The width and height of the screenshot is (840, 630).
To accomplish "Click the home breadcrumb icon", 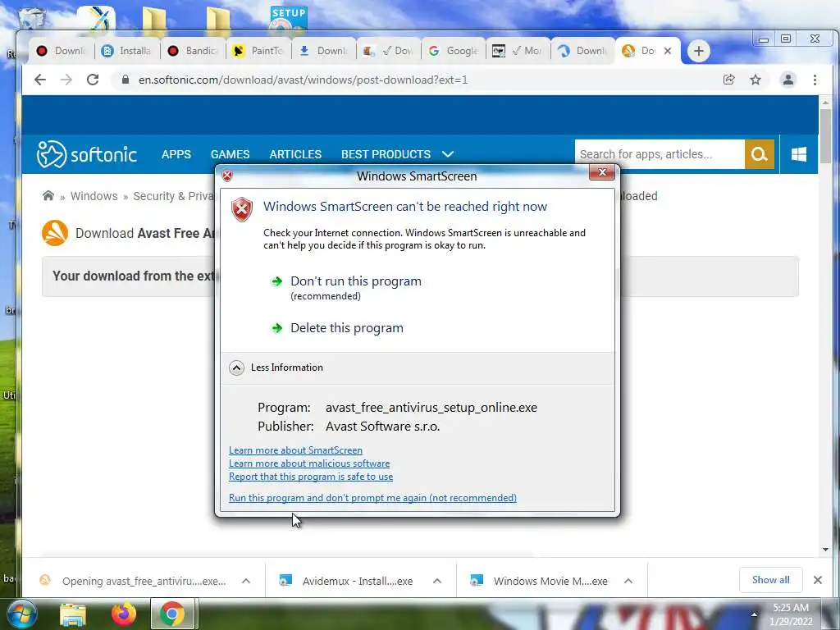I will 48,195.
